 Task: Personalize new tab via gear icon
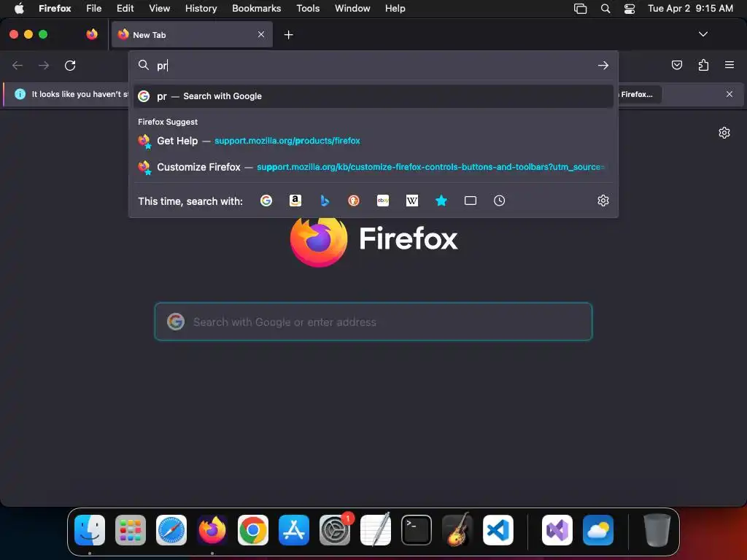[x=724, y=133]
